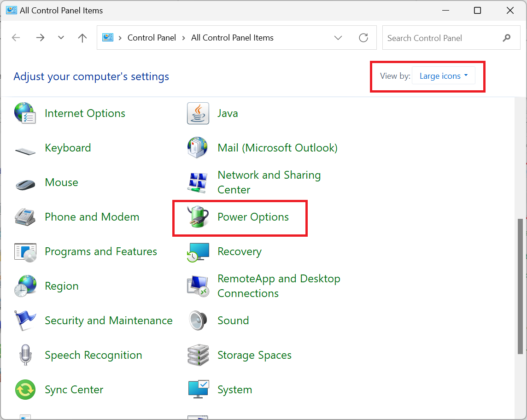
Task: Select the Speech Recognition microphone icon
Action: tap(25, 355)
